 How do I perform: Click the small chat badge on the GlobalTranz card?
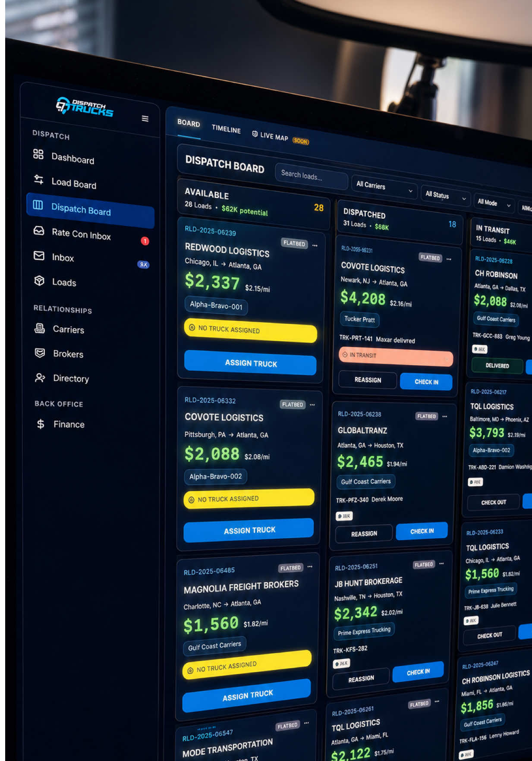pos(344,516)
